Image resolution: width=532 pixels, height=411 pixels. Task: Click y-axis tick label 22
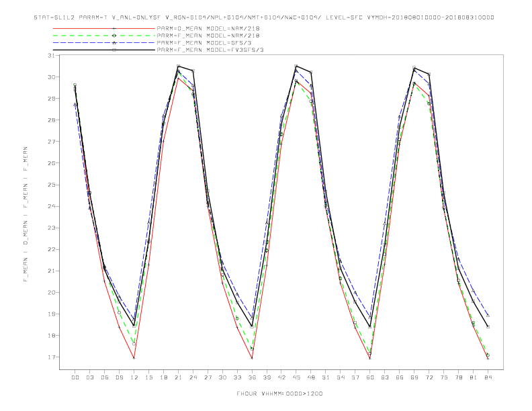click(x=51, y=249)
